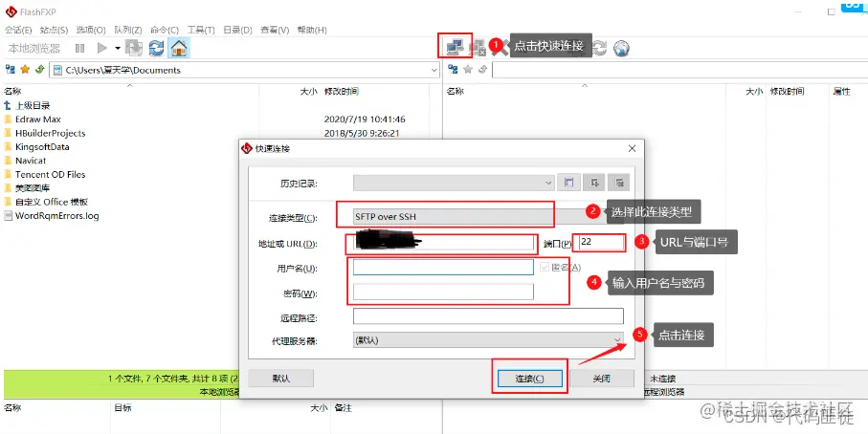Select the 上级目录 parent directory row

(33, 105)
